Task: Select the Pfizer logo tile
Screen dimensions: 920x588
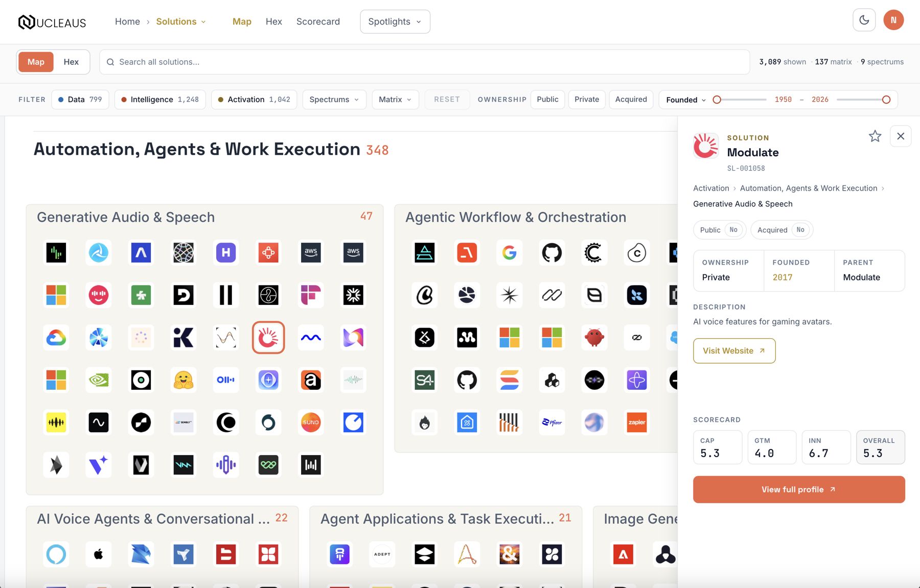Action: 552,422
